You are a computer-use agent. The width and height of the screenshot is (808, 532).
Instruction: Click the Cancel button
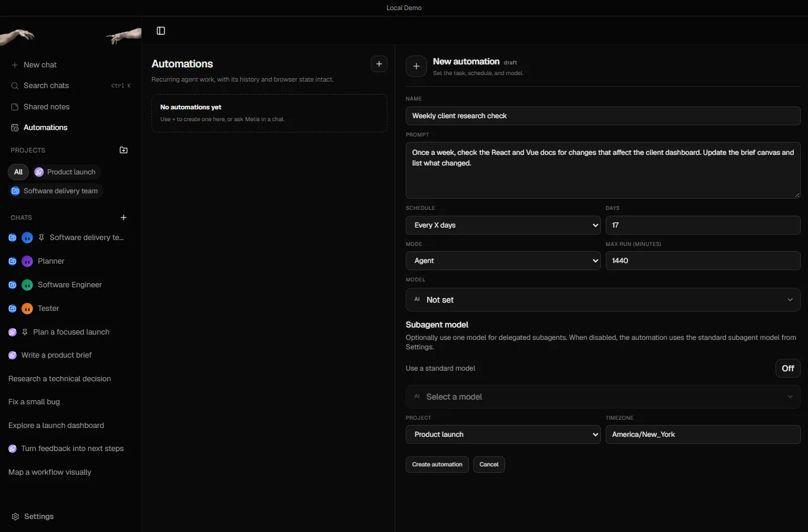click(x=489, y=465)
